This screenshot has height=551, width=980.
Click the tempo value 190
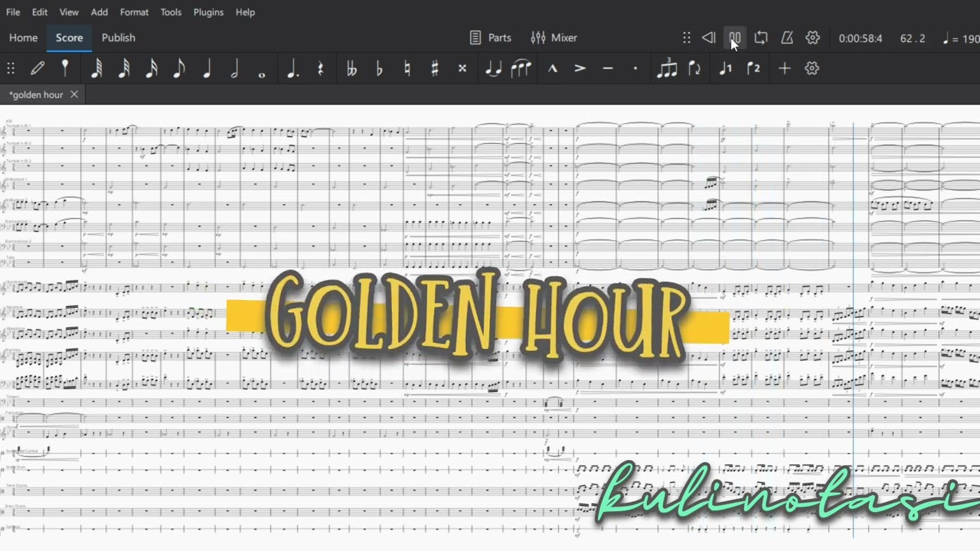pos(971,38)
